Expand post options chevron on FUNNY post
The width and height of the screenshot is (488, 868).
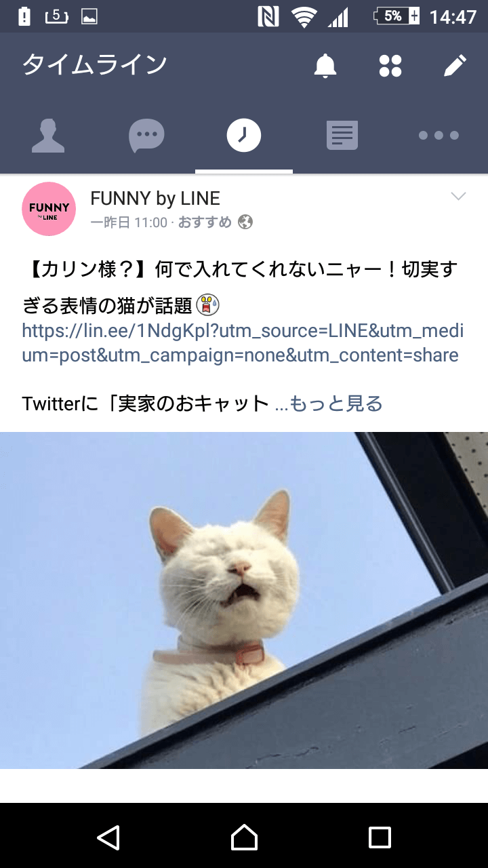(459, 197)
